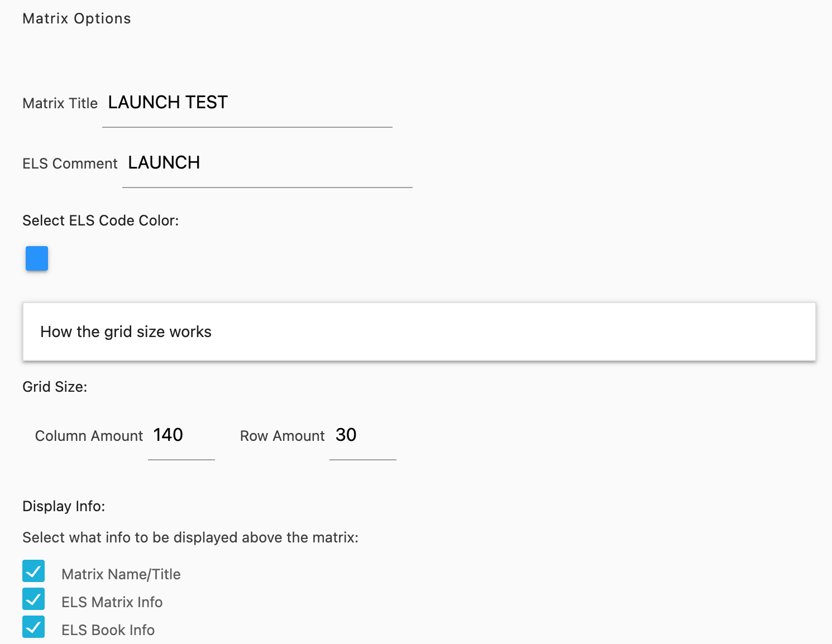Click the 'ELS Comment' field label
Viewport: 832px width, 644px height.
coord(70,164)
